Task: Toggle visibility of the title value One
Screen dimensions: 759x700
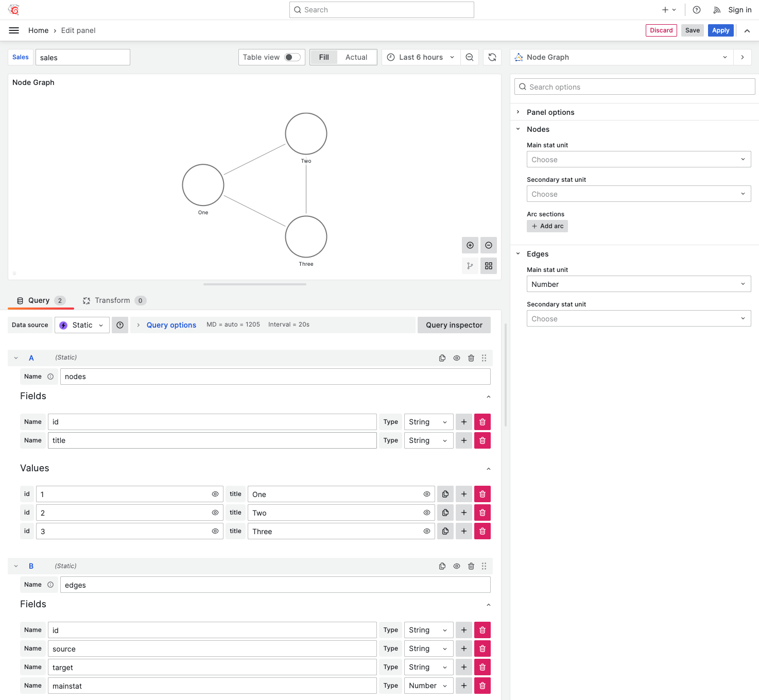Action: 426,494
